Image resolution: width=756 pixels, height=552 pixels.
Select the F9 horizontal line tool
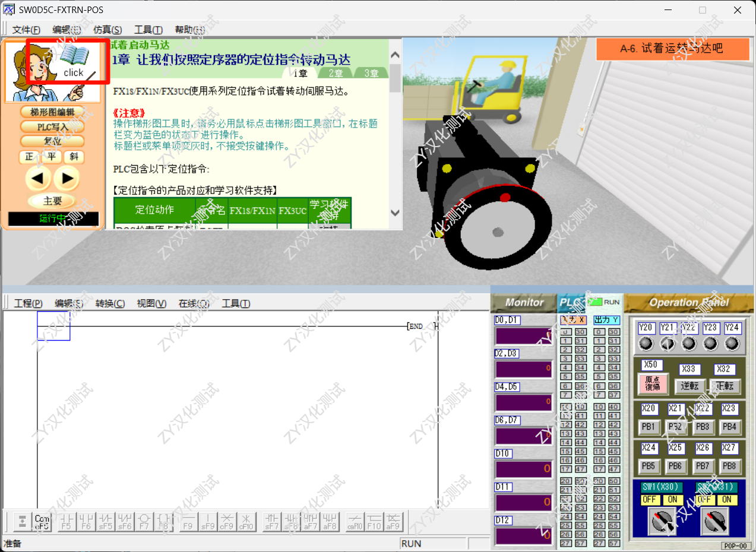pos(188,521)
